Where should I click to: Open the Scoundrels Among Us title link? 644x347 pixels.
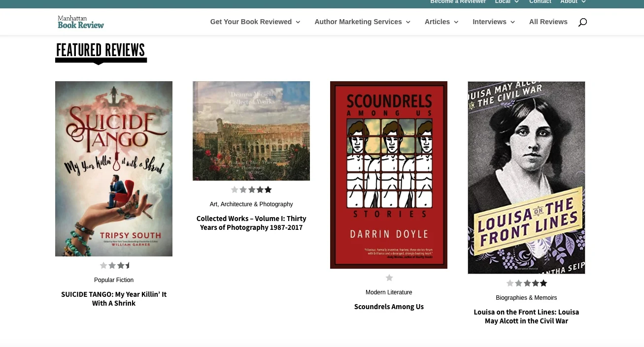[389, 307]
